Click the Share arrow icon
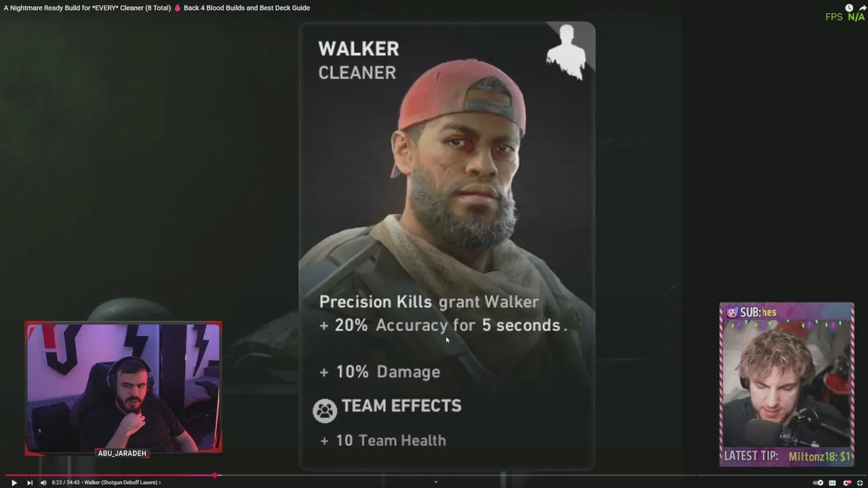Screen dimensions: 868x488 click(x=863, y=7)
